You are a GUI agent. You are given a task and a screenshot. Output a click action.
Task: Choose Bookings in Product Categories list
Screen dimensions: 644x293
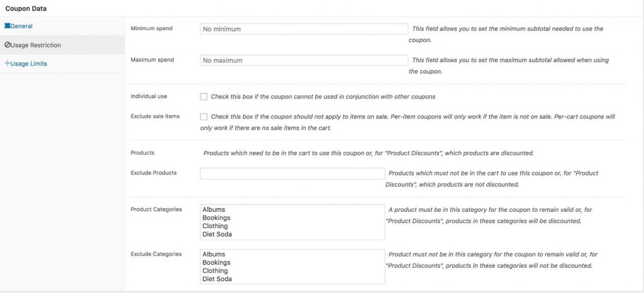[216, 218]
